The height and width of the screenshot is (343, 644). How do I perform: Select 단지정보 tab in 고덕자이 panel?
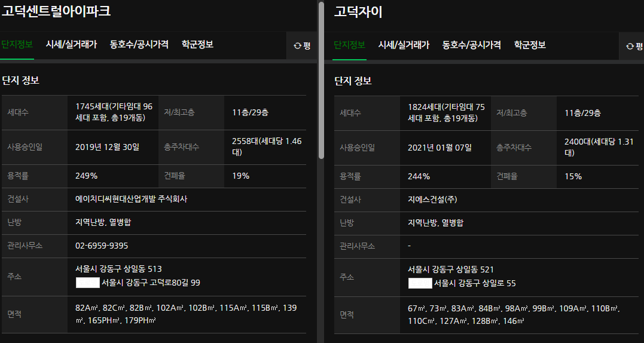click(349, 45)
